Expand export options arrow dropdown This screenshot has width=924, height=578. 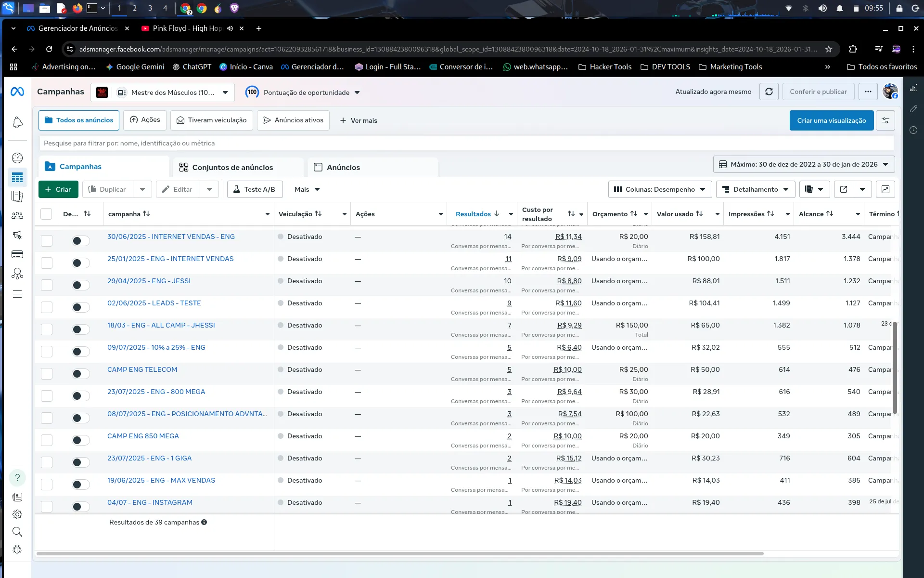pyautogui.click(x=862, y=189)
